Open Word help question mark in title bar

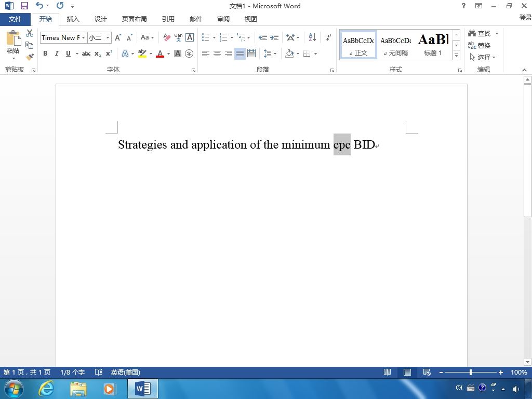tap(463, 6)
